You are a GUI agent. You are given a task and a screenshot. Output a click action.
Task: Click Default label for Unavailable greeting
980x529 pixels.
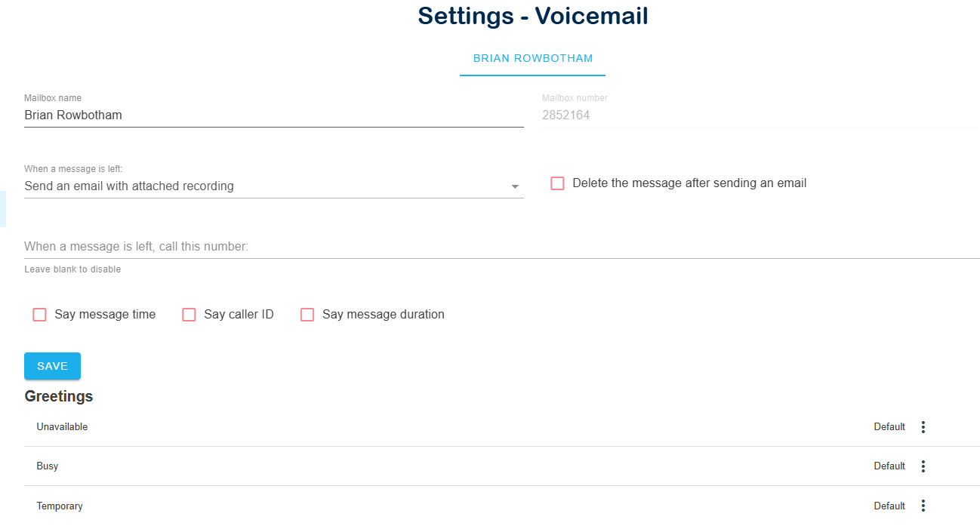889,427
